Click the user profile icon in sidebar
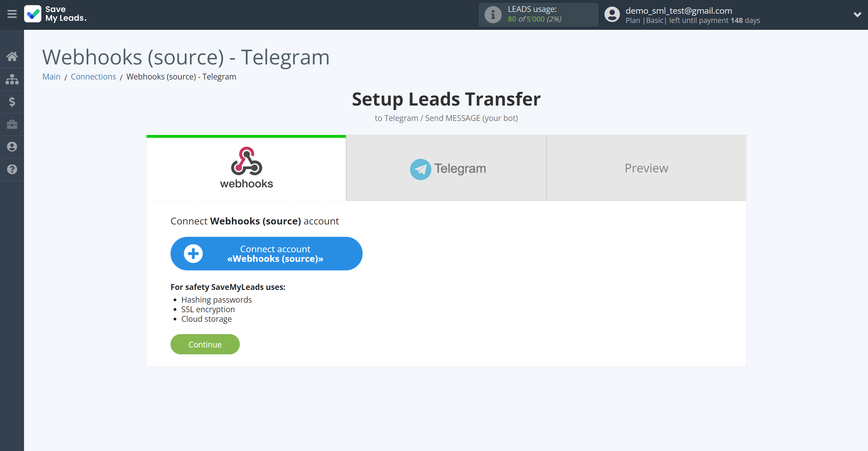 pos(12,146)
